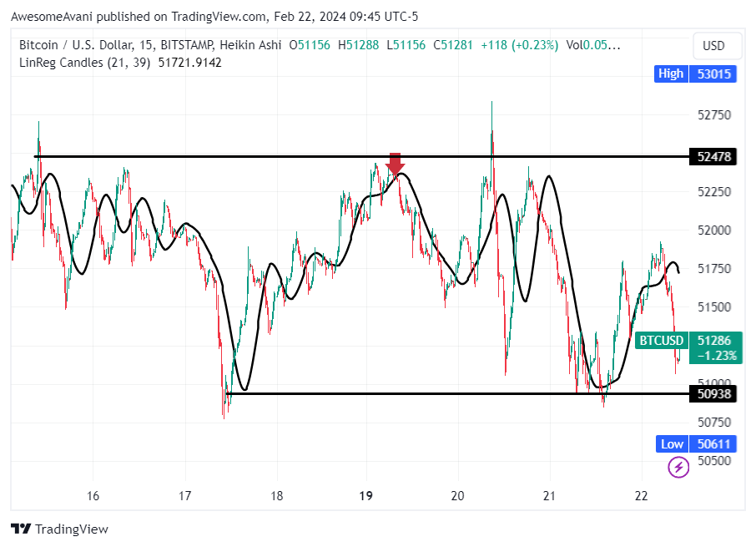The image size is (756, 547).
Task: Click the LinReg Candles indicator title
Action: coord(85,63)
